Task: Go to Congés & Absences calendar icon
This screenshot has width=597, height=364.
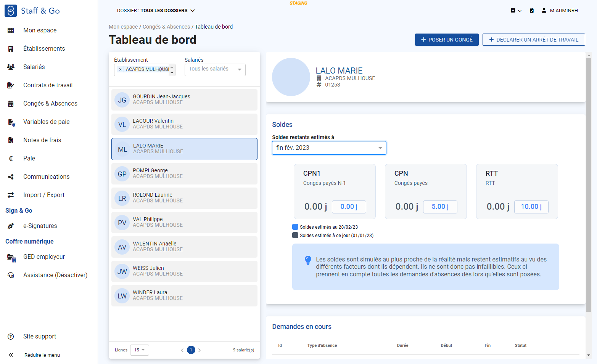Action: click(11, 104)
